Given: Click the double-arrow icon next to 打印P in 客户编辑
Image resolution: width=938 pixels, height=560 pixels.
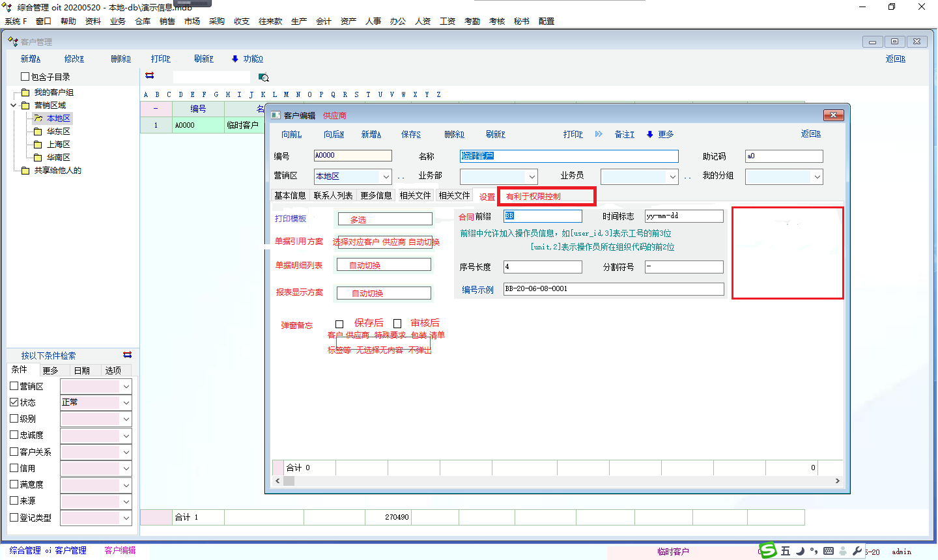Looking at the screenshot, I should click(599, 134).
